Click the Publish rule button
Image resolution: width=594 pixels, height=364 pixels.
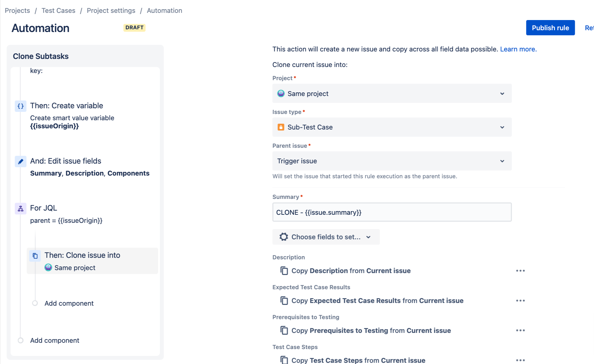coord(550,28)
